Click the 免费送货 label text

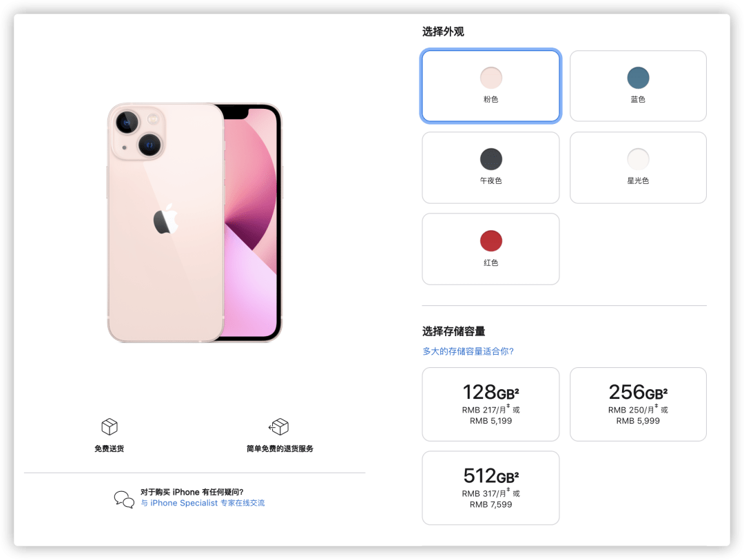109,448
